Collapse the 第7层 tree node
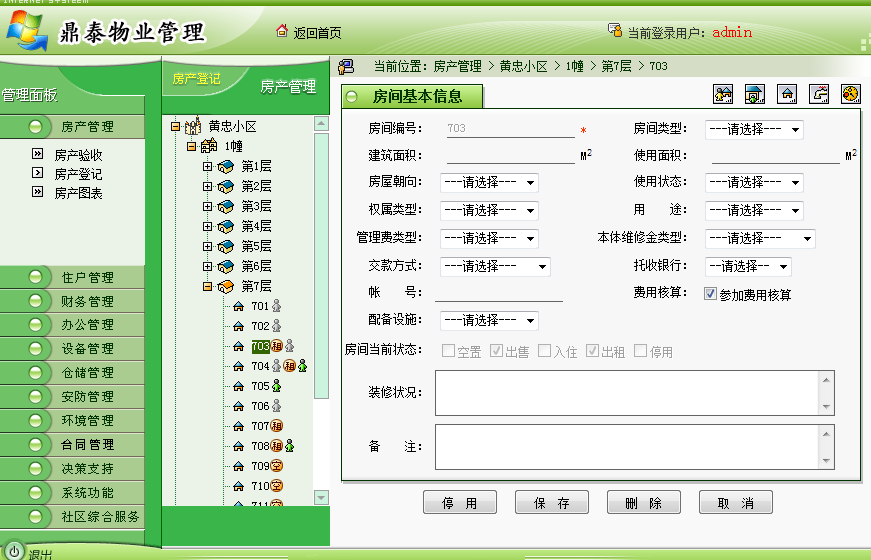This screenshot has width=871, height=560. coord(207,287)
